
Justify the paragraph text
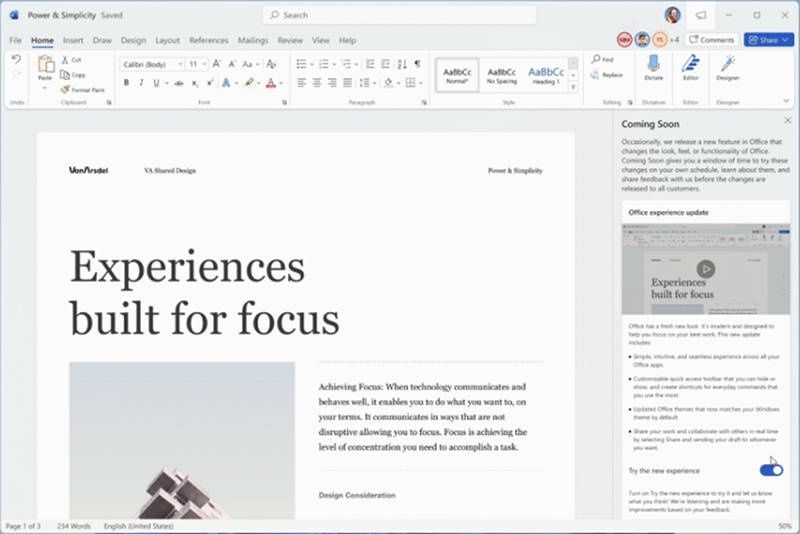(347, 83)
